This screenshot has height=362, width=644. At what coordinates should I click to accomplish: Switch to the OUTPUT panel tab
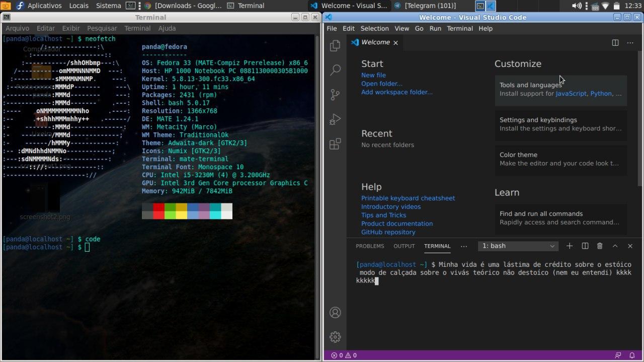[x=404, y=246]
